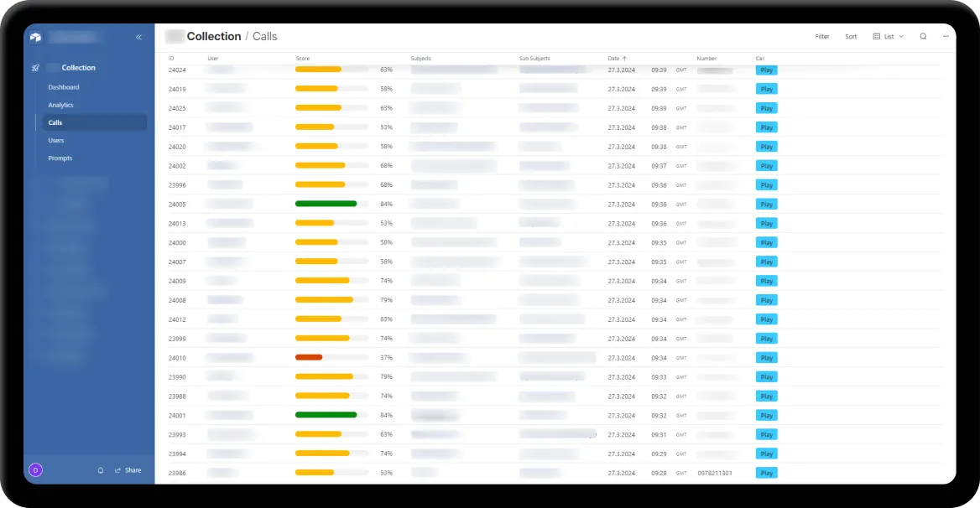Viewport: 980px width, 508px height.
Task: Click the Number column header
Action: (706, 59)
